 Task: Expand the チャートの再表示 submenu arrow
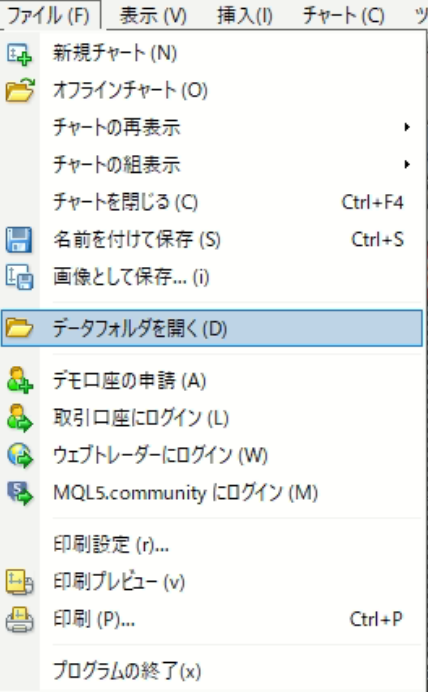pos(407,128)
